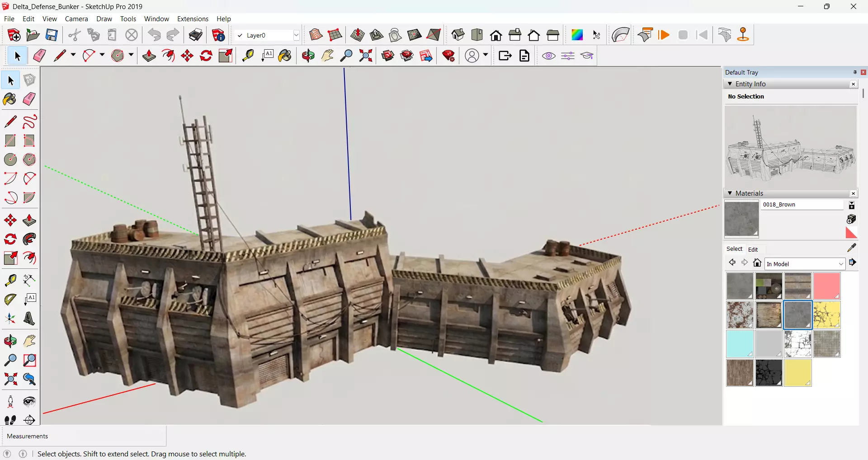Open the File menu

click(x=9, y=19)
